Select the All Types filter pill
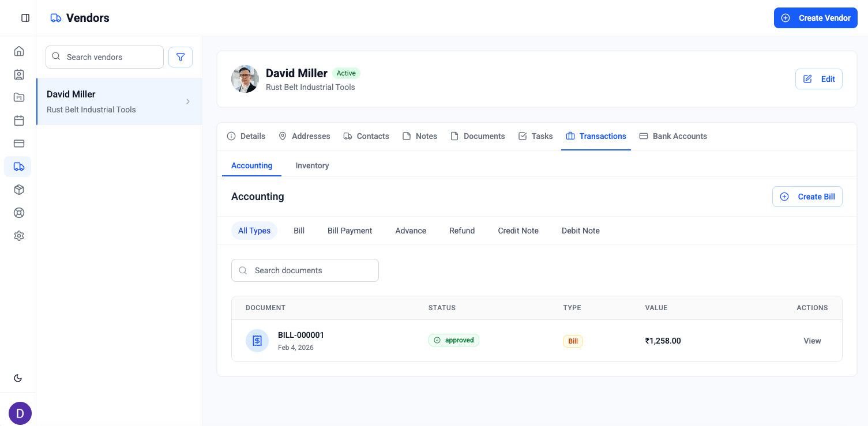The width and height of the screenshot is (868, 426). point(254,231)
